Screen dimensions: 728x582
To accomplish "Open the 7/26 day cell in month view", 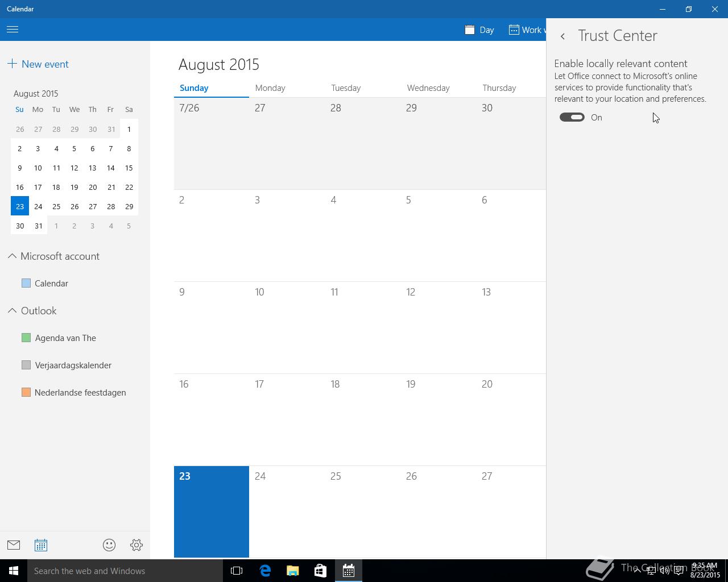I will coord(212,143).
